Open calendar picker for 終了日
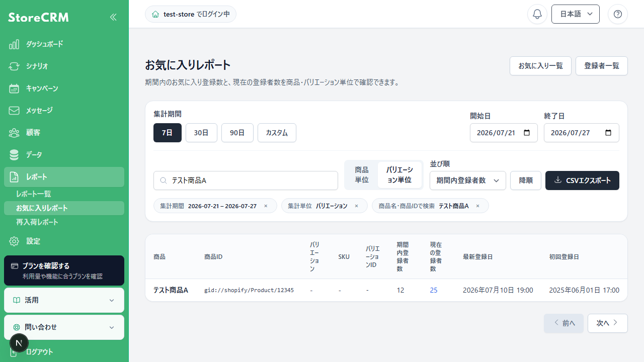 pyautogui.click(x=608, y=133)
